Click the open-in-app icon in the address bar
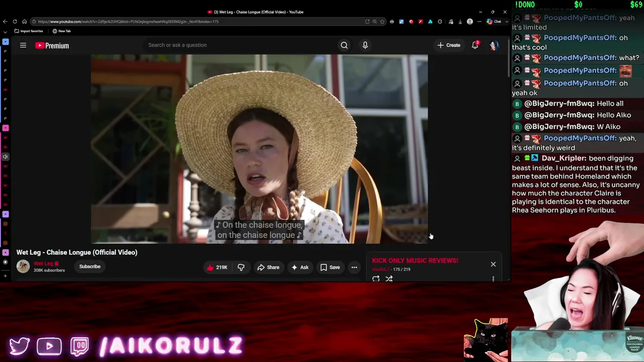The image size is (644, 362). (367, 22)
